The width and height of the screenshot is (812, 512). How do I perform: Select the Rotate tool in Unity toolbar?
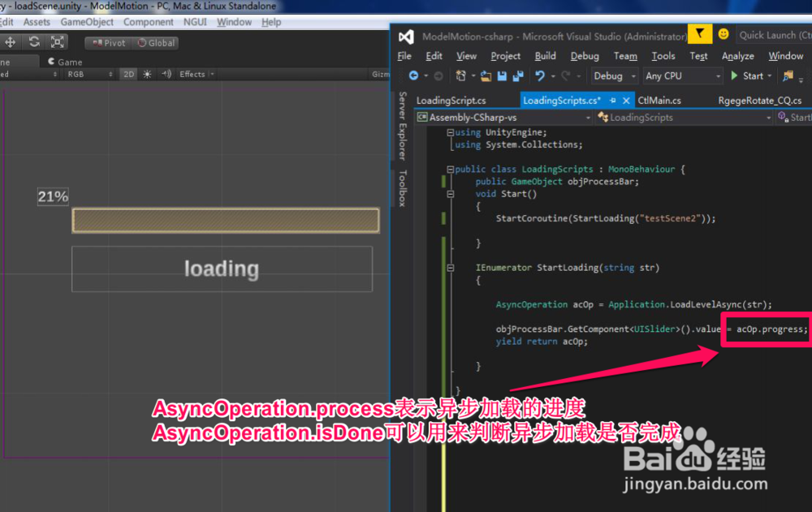coord(34,41)
